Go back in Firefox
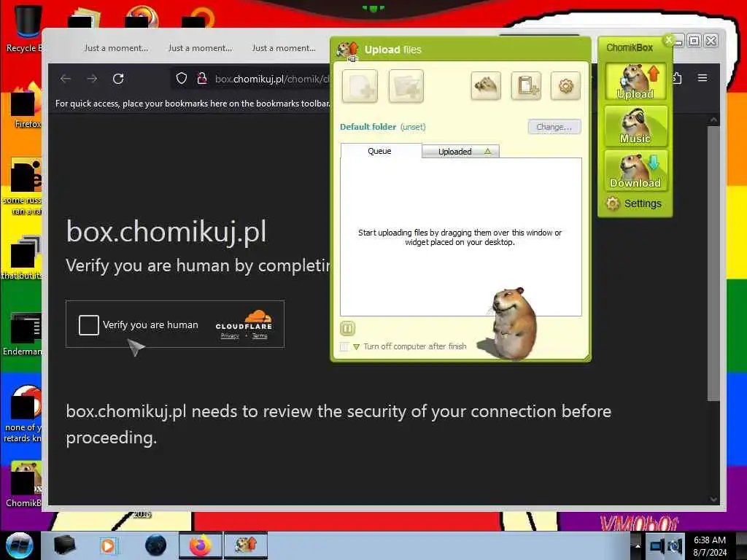The width and height of the screenshot is (747, 560). (x=66, y=79)
